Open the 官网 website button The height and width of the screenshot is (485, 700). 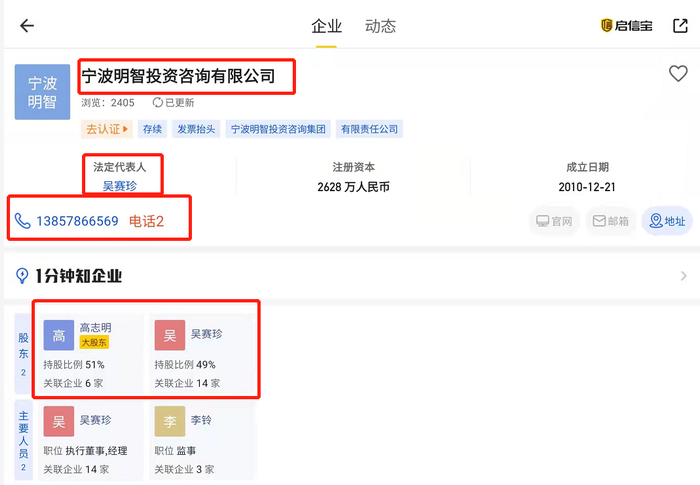(x=555, y=221)
